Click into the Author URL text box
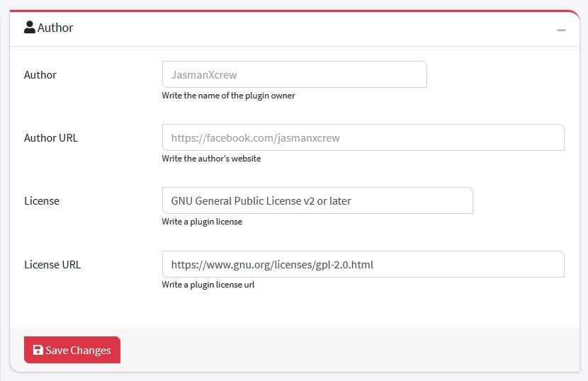The width and height of the screenshot is (588, 381). [x=363, y=137]
